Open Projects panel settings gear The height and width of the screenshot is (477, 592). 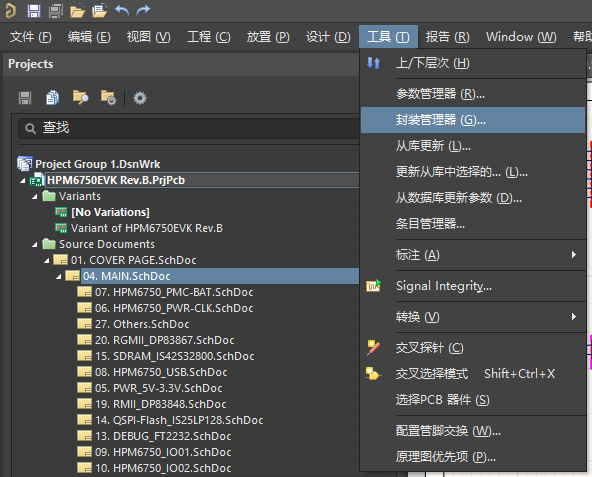140,98
